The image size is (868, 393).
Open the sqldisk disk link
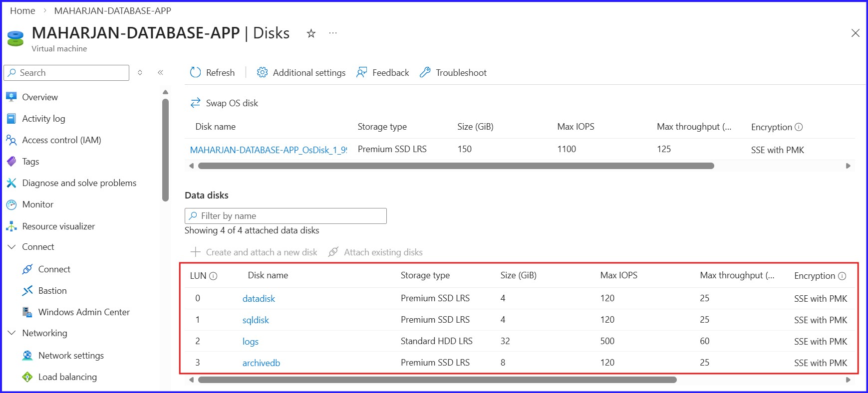click(256, 320)
